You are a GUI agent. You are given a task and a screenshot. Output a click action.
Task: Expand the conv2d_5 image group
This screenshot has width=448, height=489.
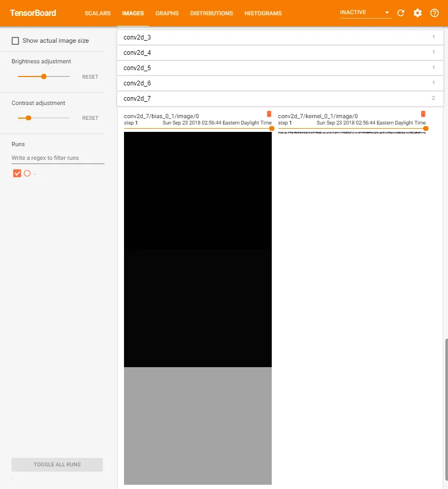coord(280,68)
